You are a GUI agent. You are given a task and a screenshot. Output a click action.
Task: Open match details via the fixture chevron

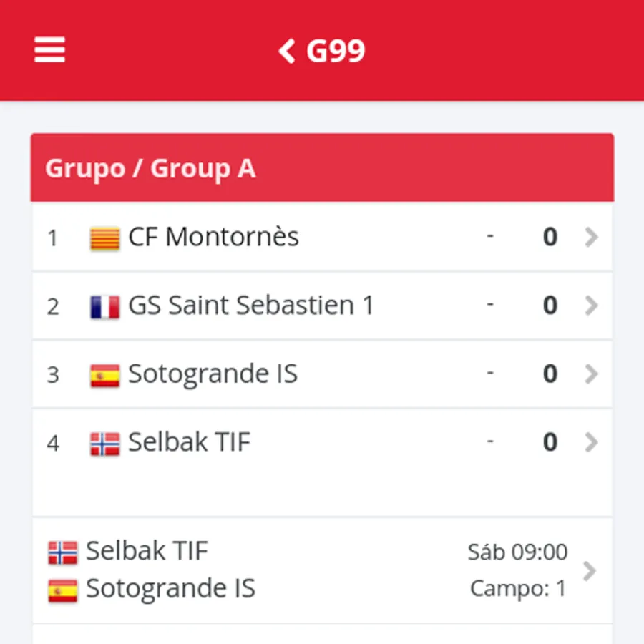[590, 571]
